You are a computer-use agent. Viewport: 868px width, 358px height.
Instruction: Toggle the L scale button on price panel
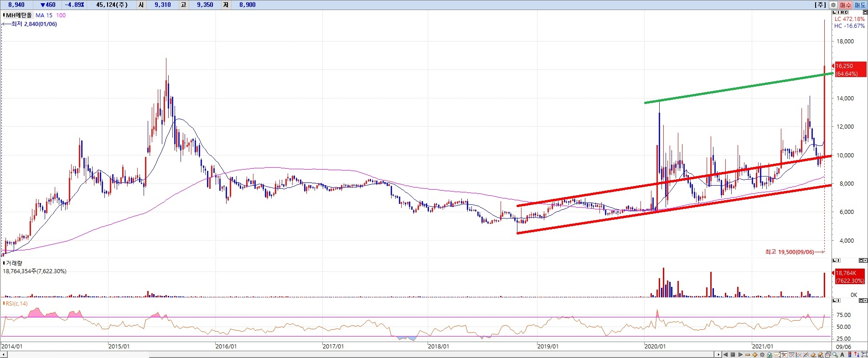click(834, 12)
